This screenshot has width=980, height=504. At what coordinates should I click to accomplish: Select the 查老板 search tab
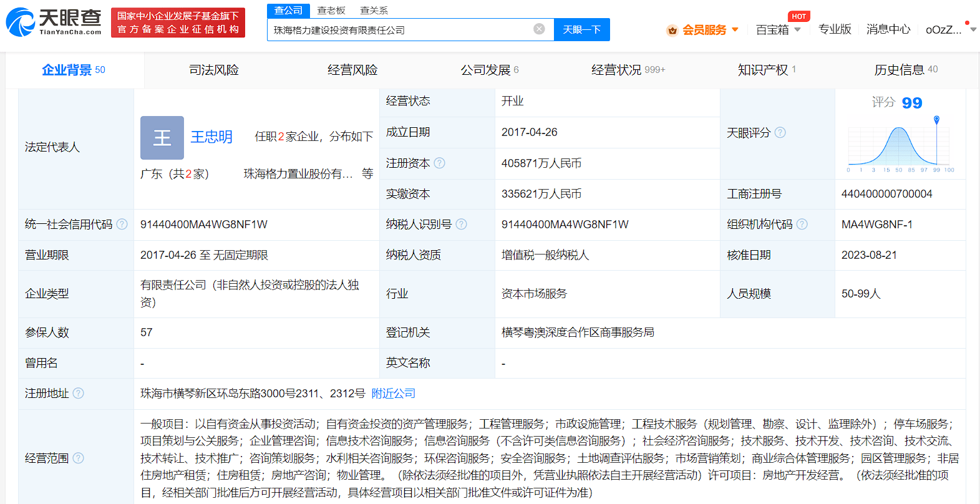pyautogui.click(x=331, y=11)
